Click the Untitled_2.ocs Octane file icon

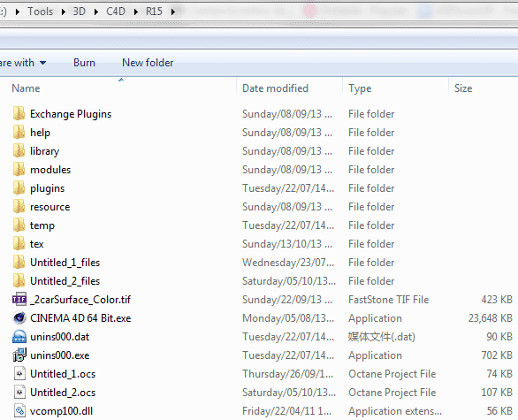tap(19, 393)
